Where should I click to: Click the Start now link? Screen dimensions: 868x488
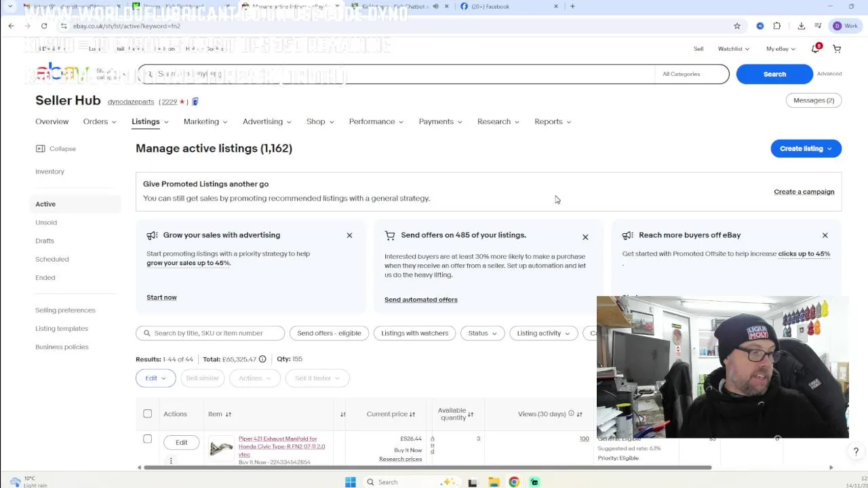(x=161, y=298)
